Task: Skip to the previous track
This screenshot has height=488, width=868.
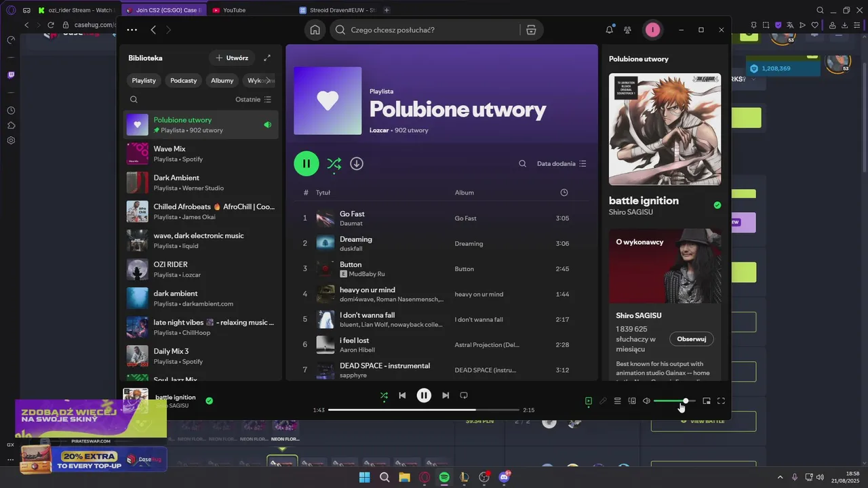Action: point(402,395)
